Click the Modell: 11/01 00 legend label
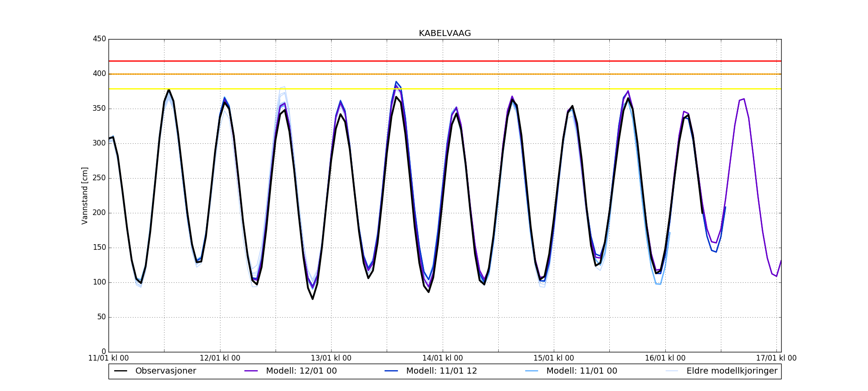The image size is (868, 391). tap(582, 371)
